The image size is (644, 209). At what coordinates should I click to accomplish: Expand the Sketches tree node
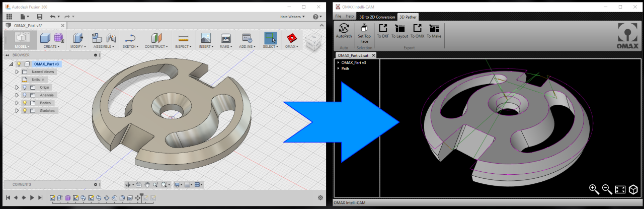[x=17, y=110]
